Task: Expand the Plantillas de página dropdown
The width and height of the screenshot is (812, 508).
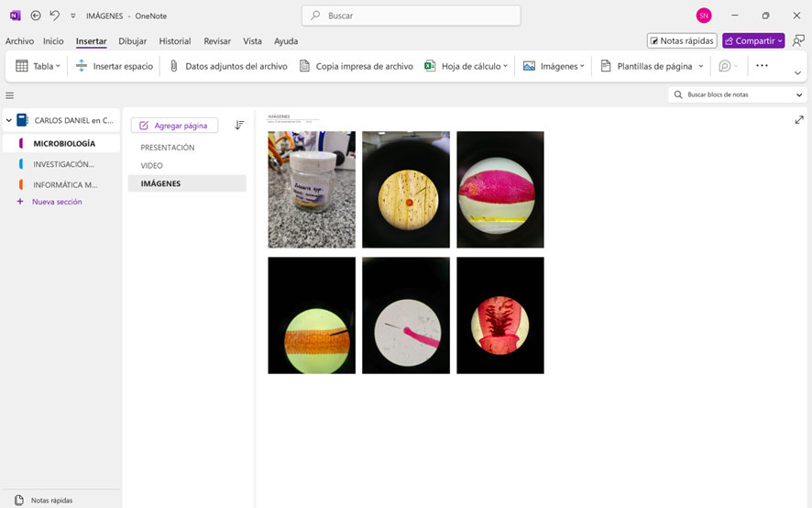Action: 701,66
